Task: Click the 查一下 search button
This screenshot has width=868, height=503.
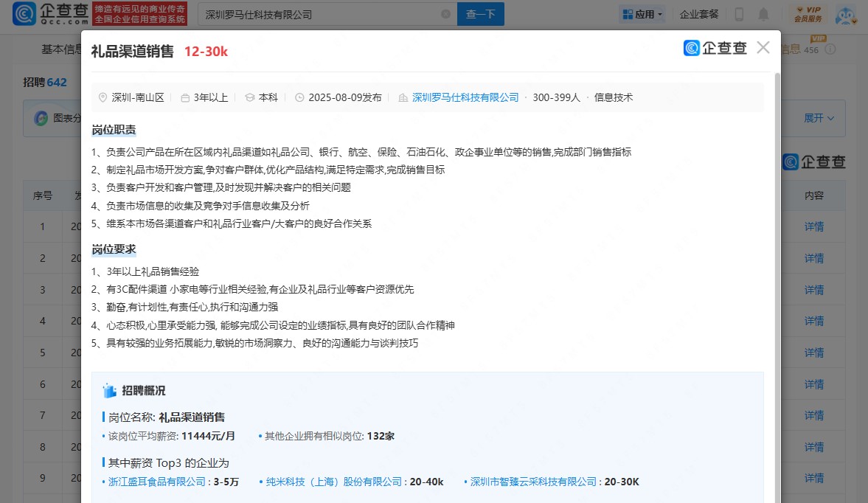Action: coord(481,14)
